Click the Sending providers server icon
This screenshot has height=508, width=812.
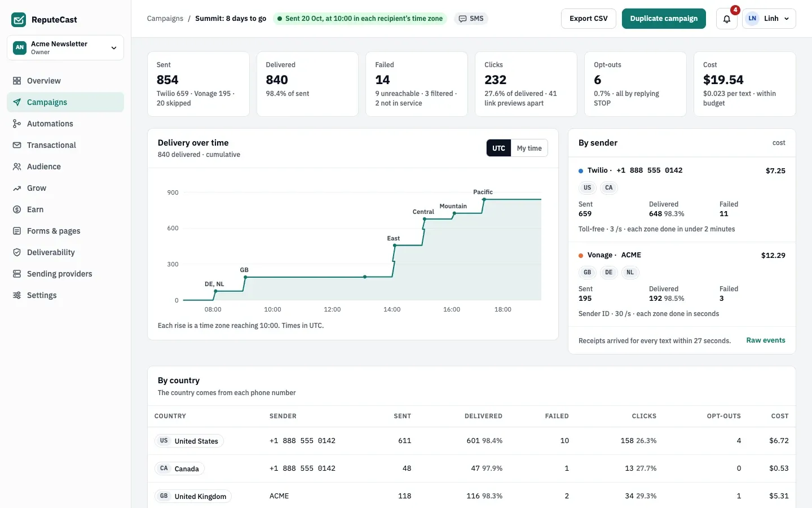click(x=17, y=274)
